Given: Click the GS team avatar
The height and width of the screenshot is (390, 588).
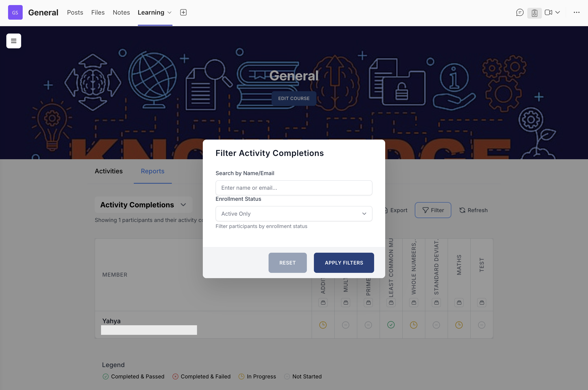Looking at the screenshot, I should (15, 12).
